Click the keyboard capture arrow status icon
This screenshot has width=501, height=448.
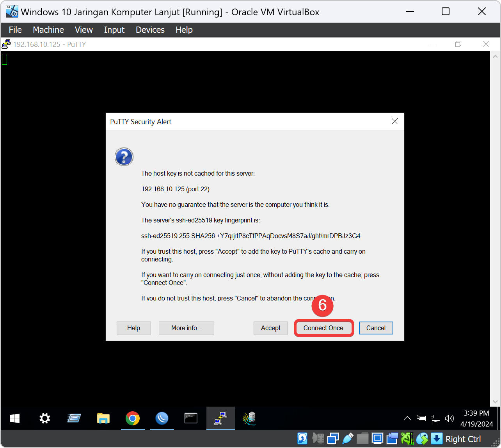coord(437,439)
